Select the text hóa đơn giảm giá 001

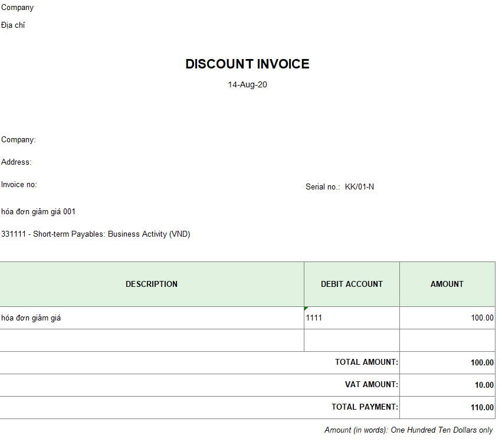[x=38, y=212]
